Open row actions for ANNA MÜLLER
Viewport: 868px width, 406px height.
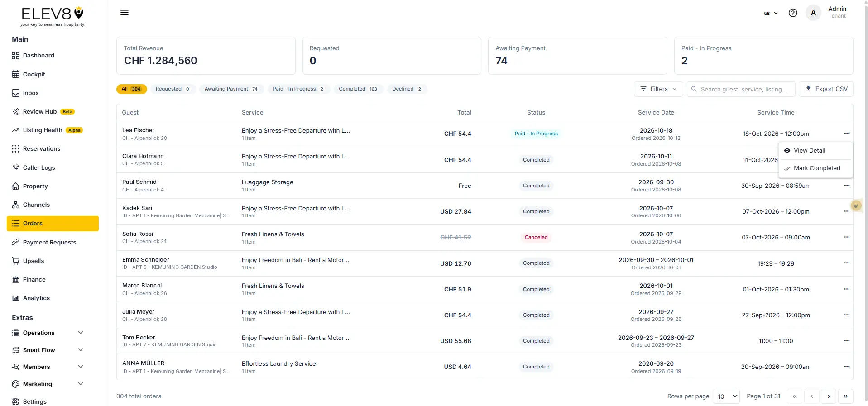pyautogui.click(x=847, y=367)
